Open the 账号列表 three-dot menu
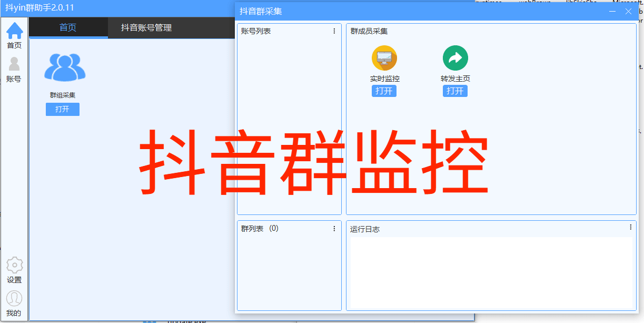Screen dimensions: 644x323 click(x=334, y=31)
